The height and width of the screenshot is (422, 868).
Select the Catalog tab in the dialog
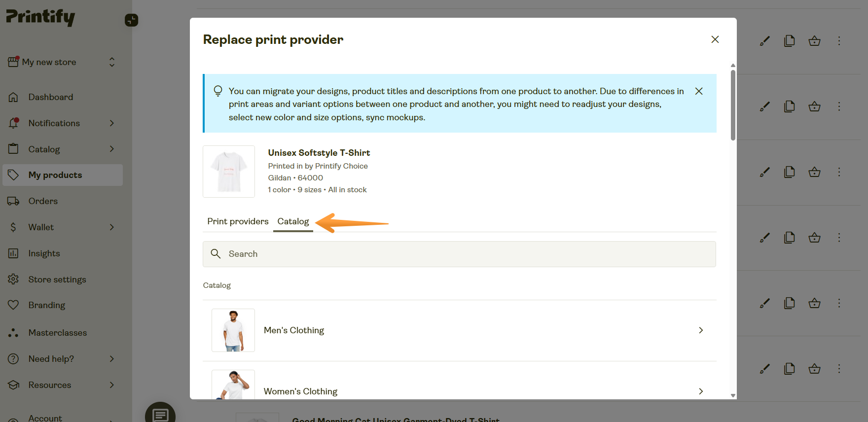tap(293, 221)
